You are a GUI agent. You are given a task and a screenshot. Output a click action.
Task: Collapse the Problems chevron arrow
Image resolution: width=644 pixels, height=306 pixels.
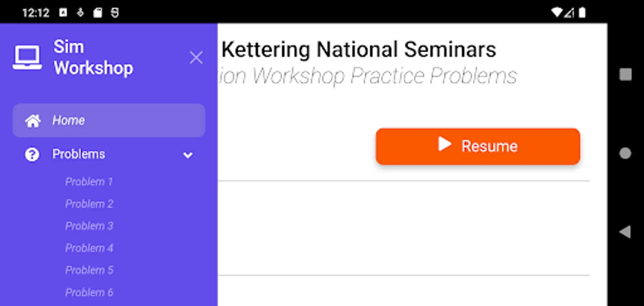[188, 155]
